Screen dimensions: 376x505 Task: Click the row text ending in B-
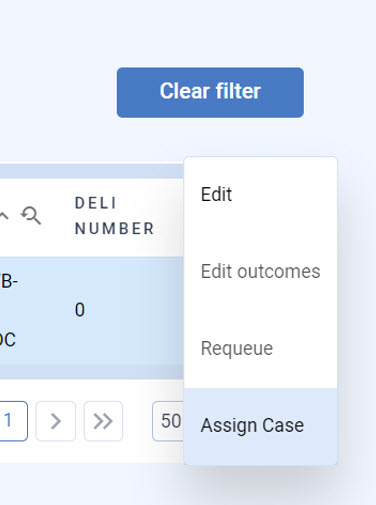coord(9,281)
